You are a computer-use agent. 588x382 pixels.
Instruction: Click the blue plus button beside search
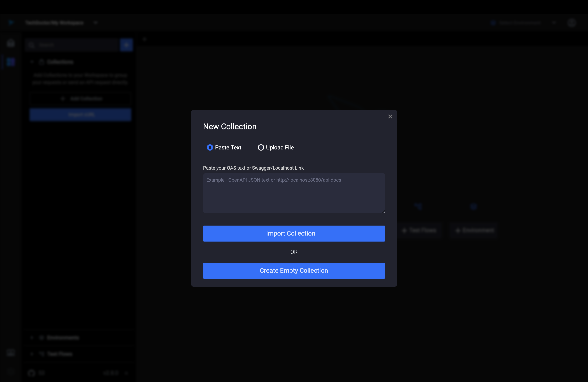click(x=126, y=45)
